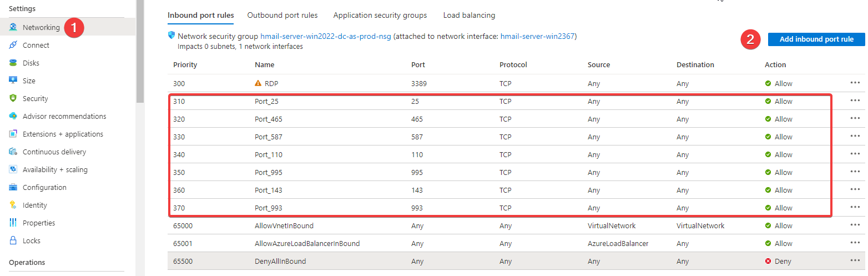Open the Networking settings icon
The image size is (868, 276).
[13, 27]
